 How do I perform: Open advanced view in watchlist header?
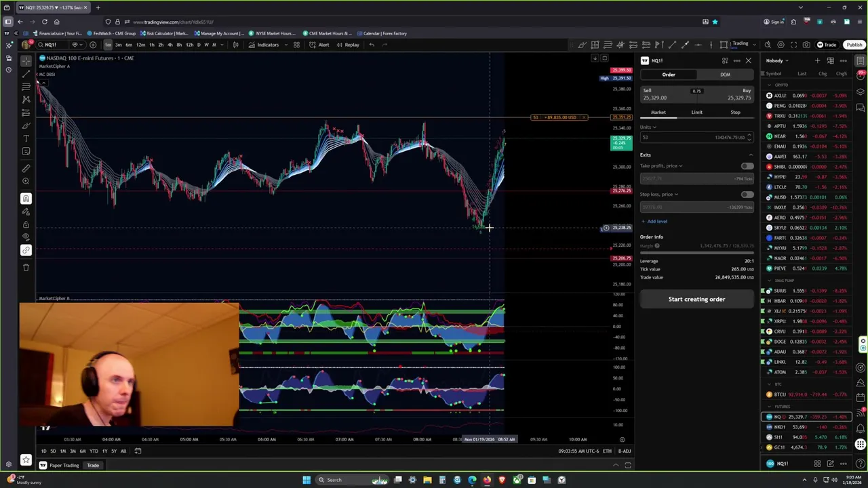pyautogui.click(x=830, y=60)
